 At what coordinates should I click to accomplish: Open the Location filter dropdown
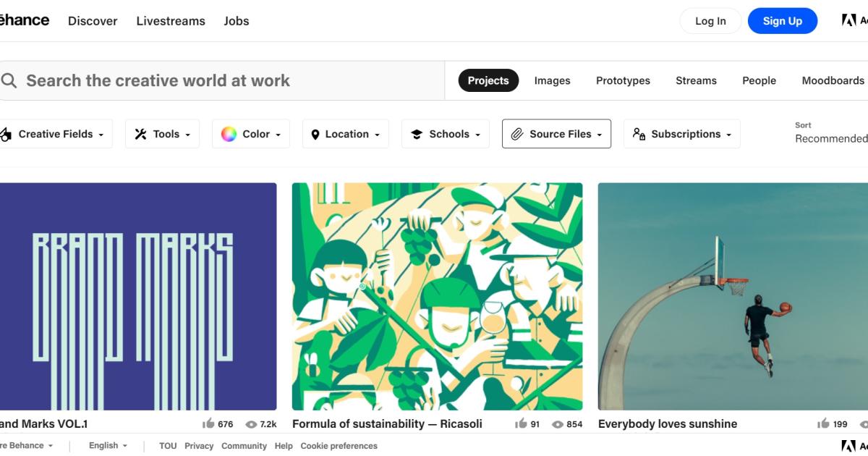point(346,134)
